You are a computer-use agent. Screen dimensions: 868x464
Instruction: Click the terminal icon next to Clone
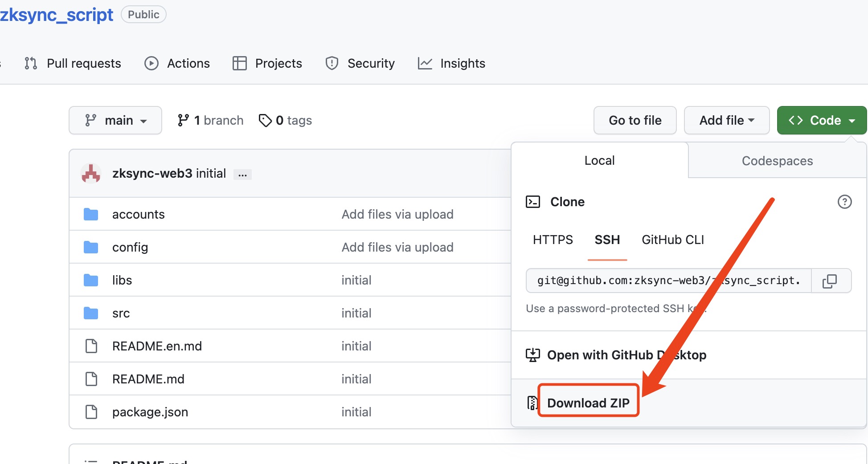coord(533,202)
